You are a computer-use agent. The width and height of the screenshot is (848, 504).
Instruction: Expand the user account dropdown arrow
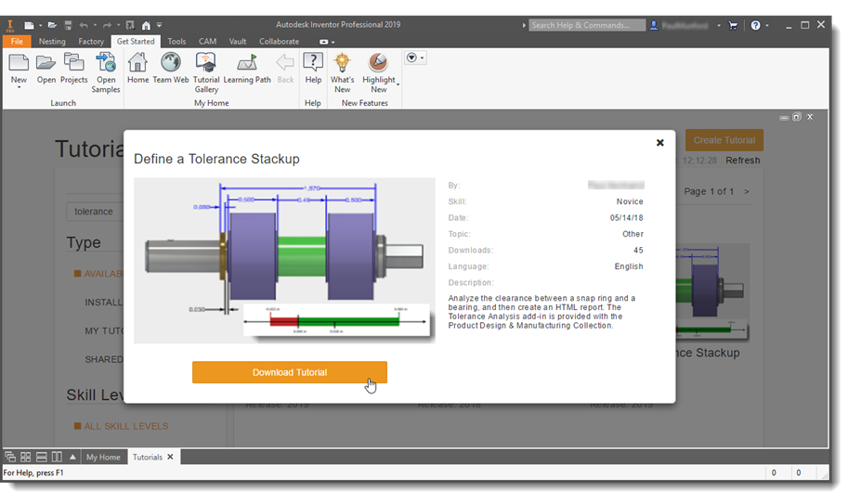(x=719, y=25)
